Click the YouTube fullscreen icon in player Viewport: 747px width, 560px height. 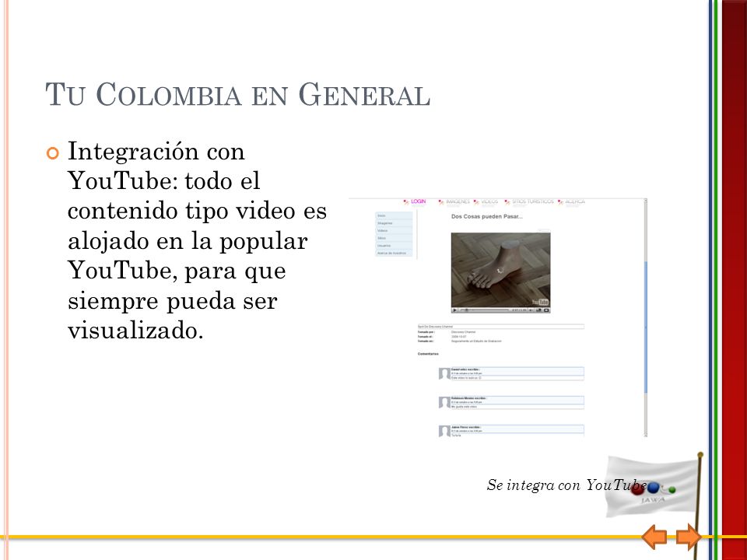546,310
